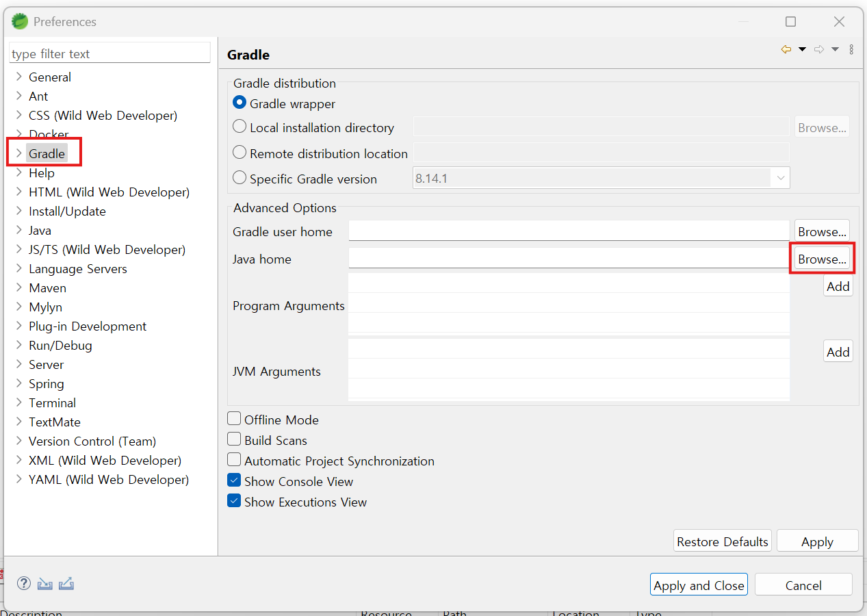Viewport: 867px width, 616px height.
Task: Select HTML (Wild Web Developer) entry
Action: 109,192
